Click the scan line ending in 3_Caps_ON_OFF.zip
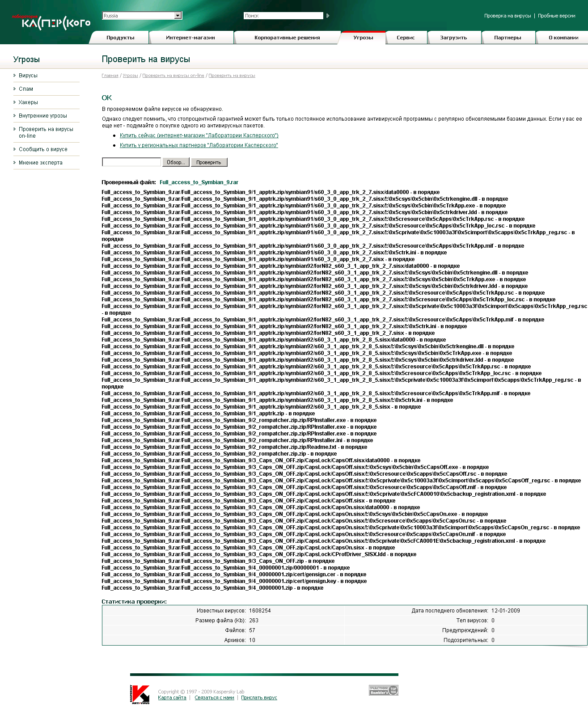 tap(218, 561)
